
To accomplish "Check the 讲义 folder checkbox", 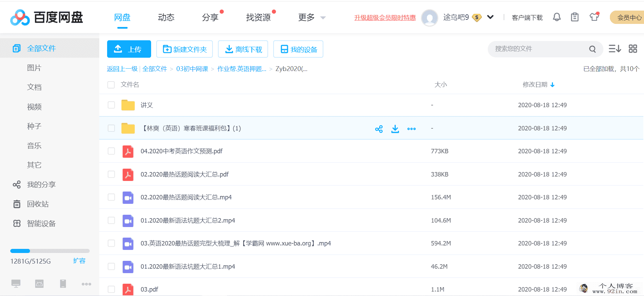I will click(x=111, y=105).
